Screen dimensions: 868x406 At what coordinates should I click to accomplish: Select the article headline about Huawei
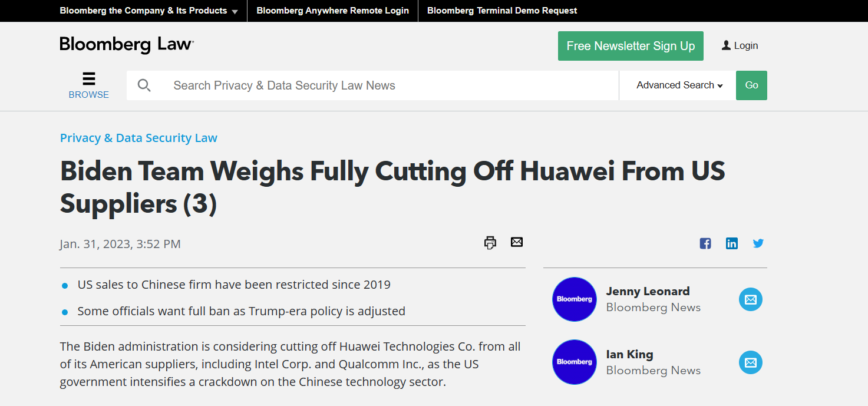pos(392,187)
